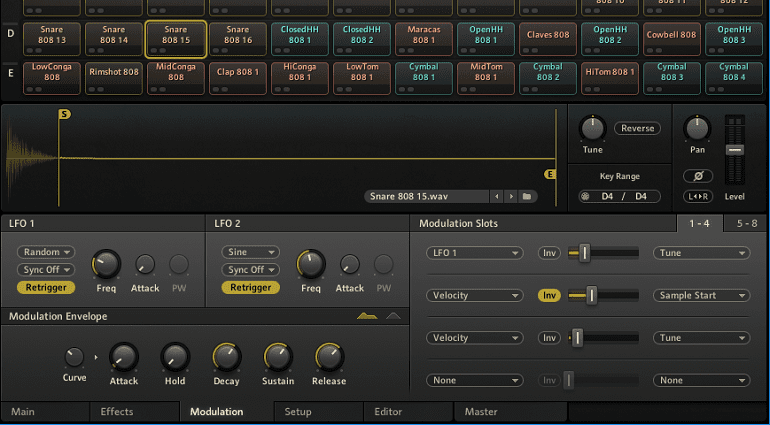
Task: Select the Maracas 808 1 pad
Action: point(423,39)
